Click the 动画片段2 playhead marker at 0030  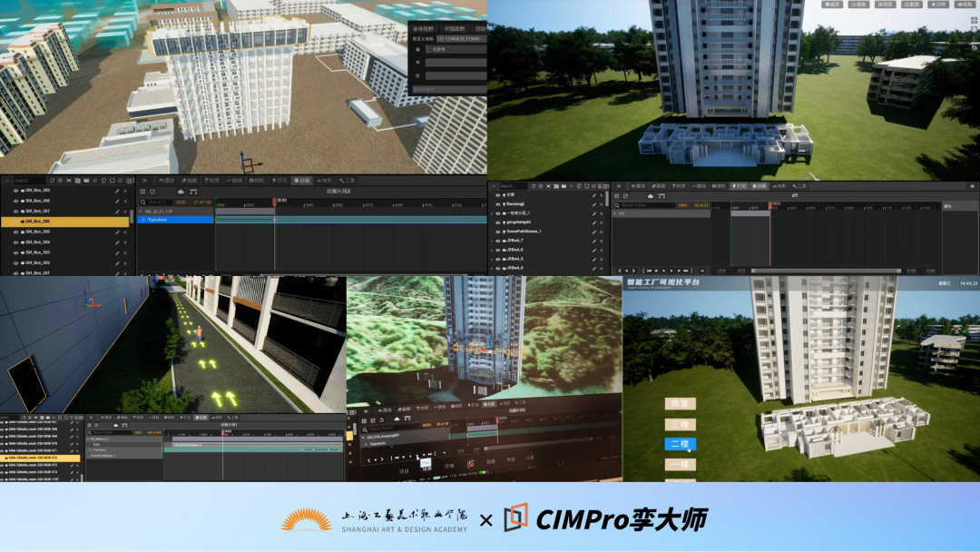(x=274, y=202)
